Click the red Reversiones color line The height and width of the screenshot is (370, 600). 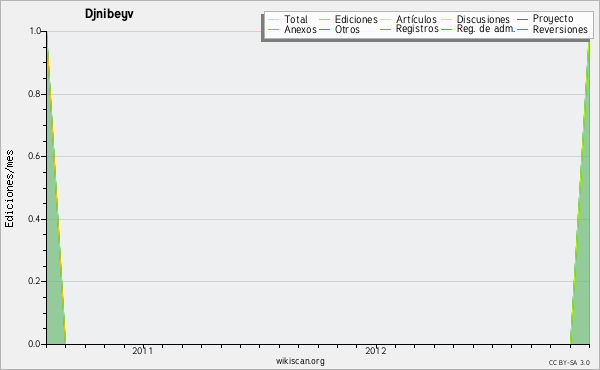(522, 29)
